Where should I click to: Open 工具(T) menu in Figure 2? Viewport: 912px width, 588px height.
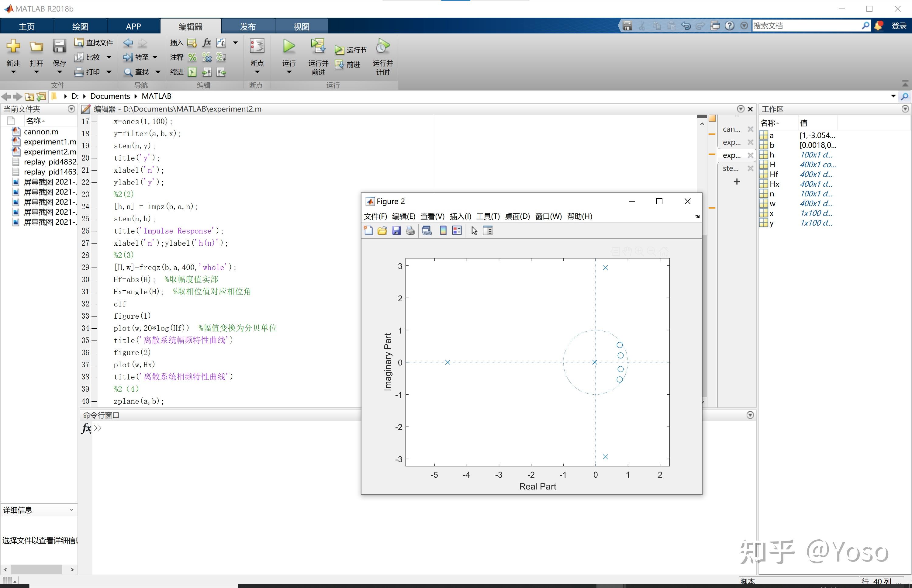point(488,216)
